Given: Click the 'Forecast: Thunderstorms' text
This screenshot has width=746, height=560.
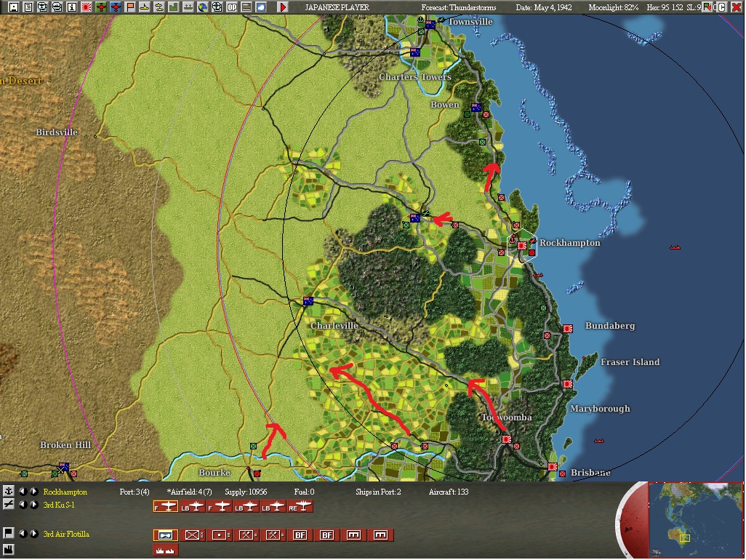Looking at the screenshot, I should point(458,7).
